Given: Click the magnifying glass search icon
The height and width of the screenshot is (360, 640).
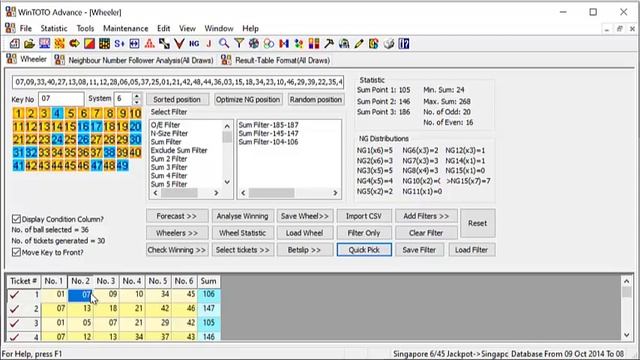Looking at the screenshot, I should 224,44.
